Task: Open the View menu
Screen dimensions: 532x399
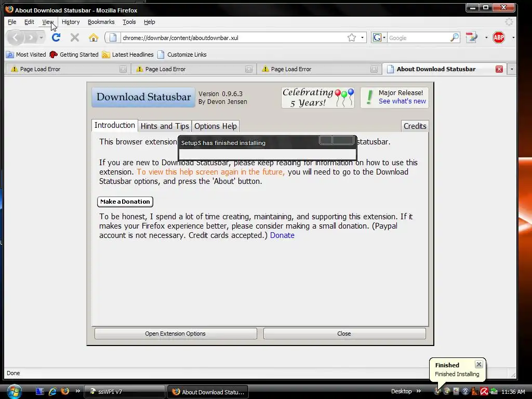Action: (x=47, y=22)
